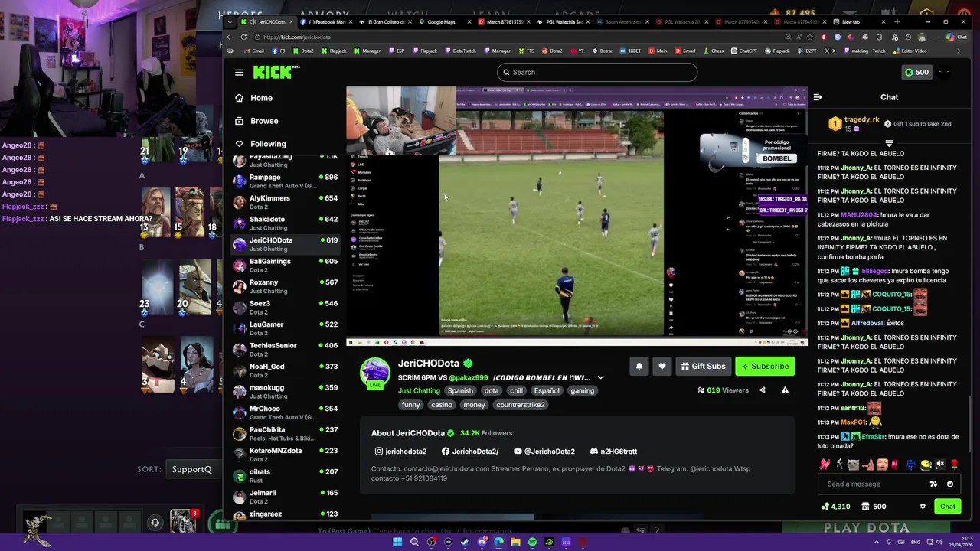Open the YouTube link @JerichoDota2

544,452
